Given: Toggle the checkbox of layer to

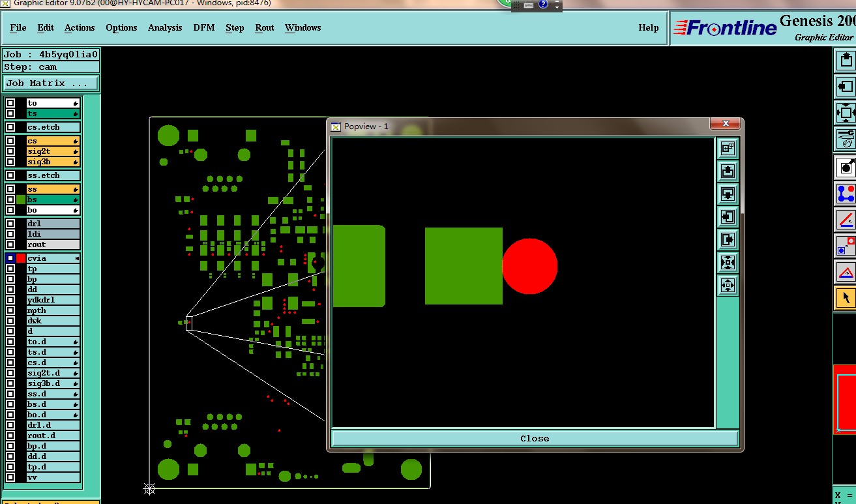Looking at the screenshot, I should point(10,103).
